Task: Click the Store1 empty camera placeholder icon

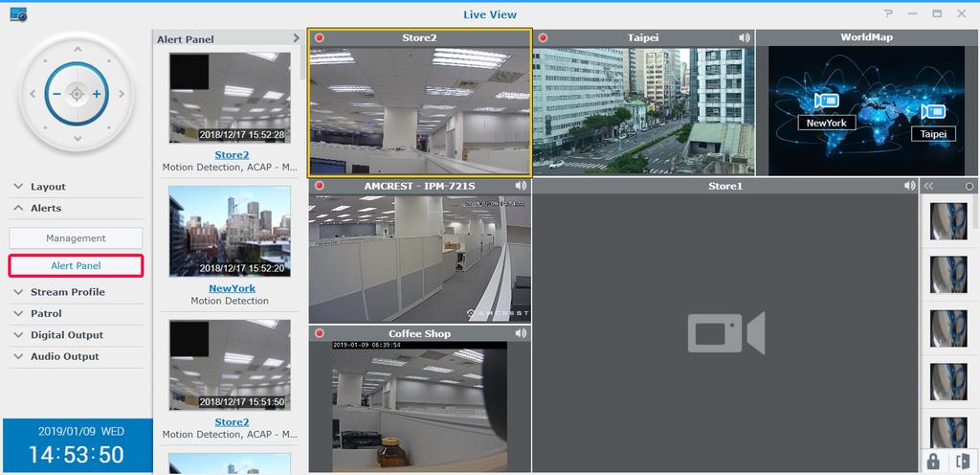Action: click(x=725, y=333)
